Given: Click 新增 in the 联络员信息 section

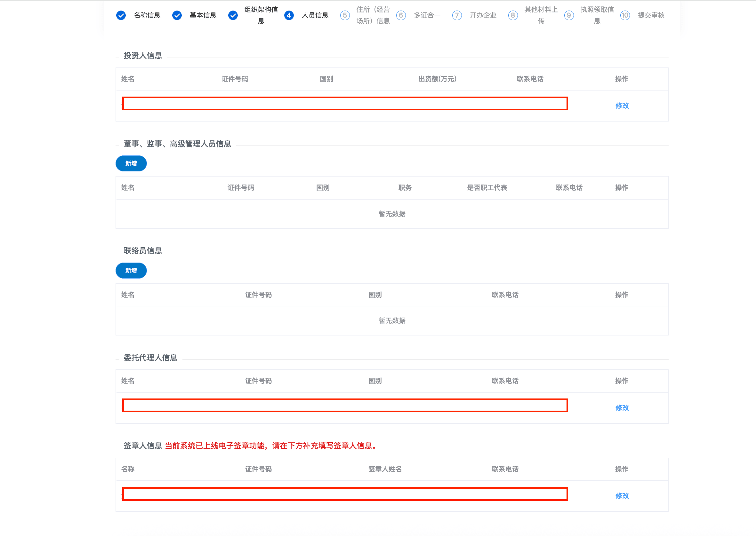Looking at the screenshot, I should tap(131, 270).
